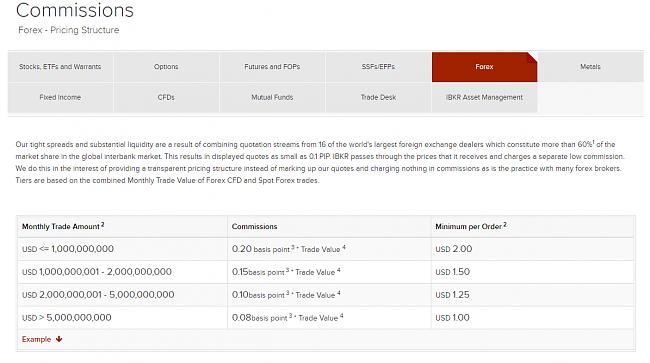Click the red down arrow next to Example
This screenshot has width=650, height=363.
click(x=59, y=339)
